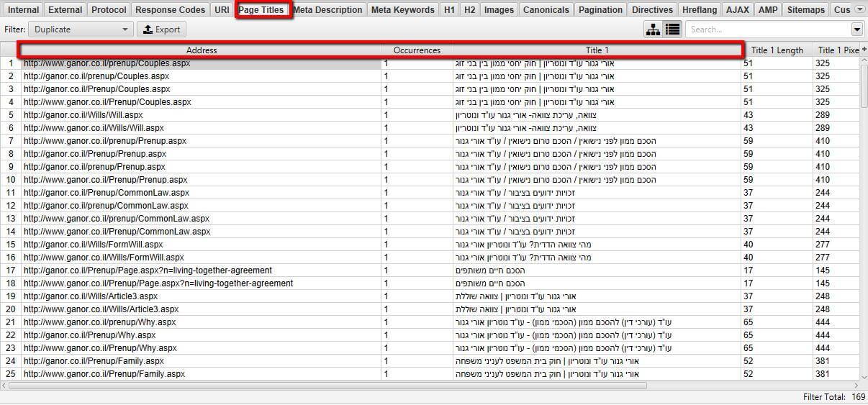Open the Images tab

coord(499,10)
